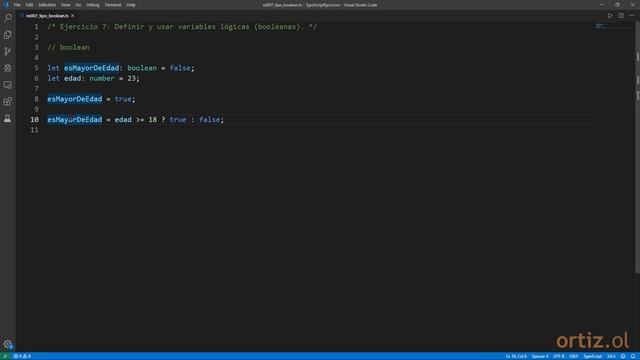Open the Selection menu
The width and height of the screenshot is (640, 360).
[x=47, y=5]
